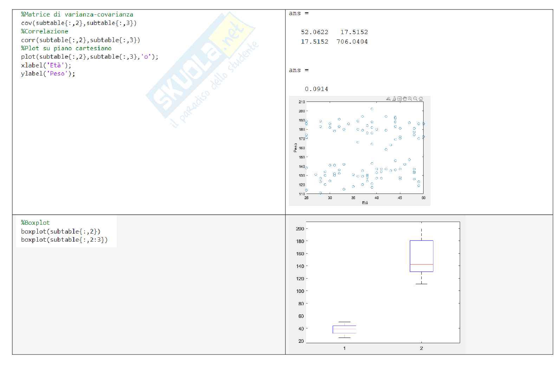The height and width of the screenshot is (392, 555).
Task: Click the boxplot(subtable{:,2:3}) code line
Action: (64, 240)
